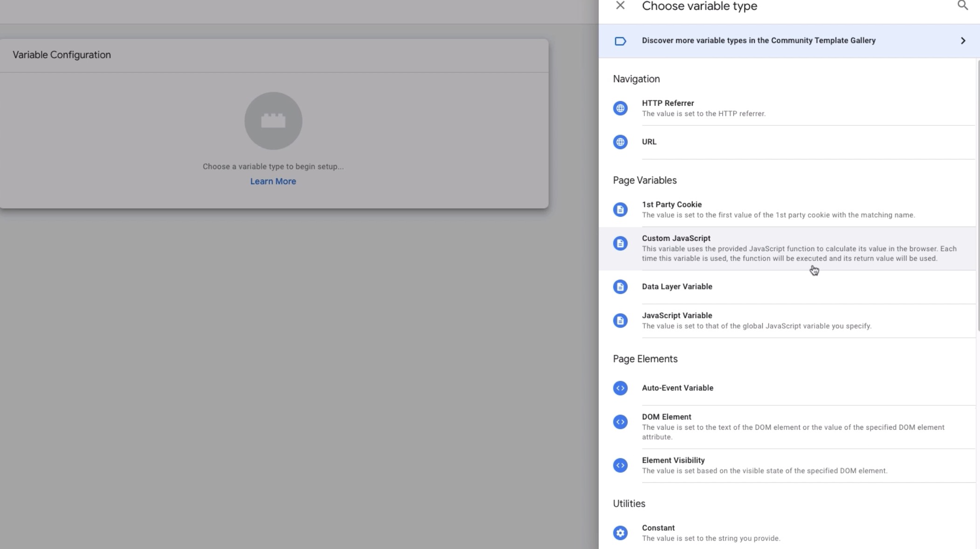Screen dimensions: 980x549
Task: Select JavaScript Variable type
Action: [676, 316]
